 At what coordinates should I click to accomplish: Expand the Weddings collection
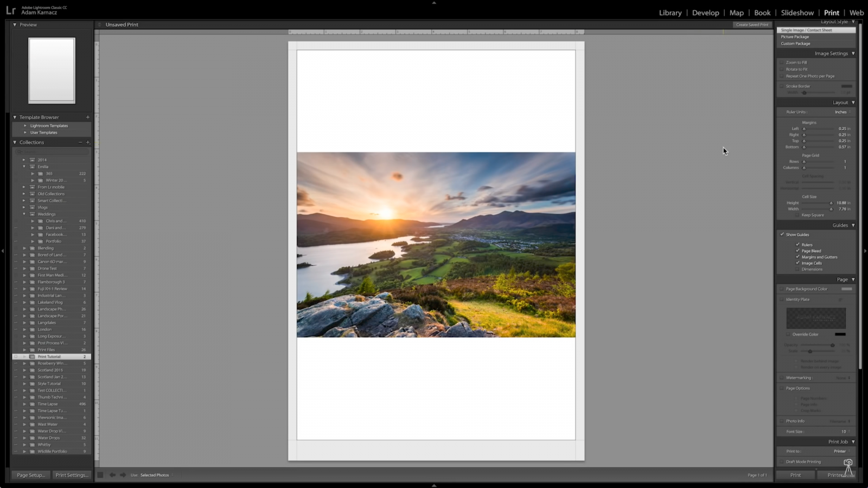[x=24, y=214]
